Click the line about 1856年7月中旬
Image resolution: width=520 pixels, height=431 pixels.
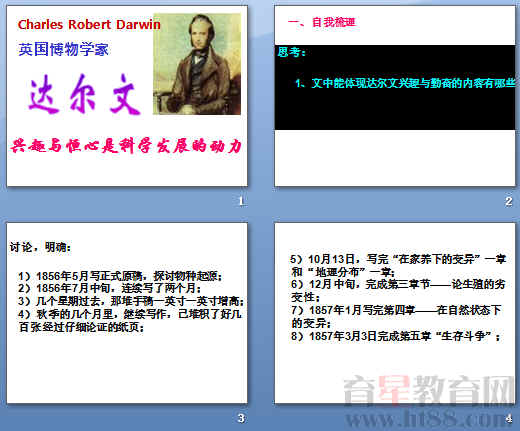click(110, 288)
